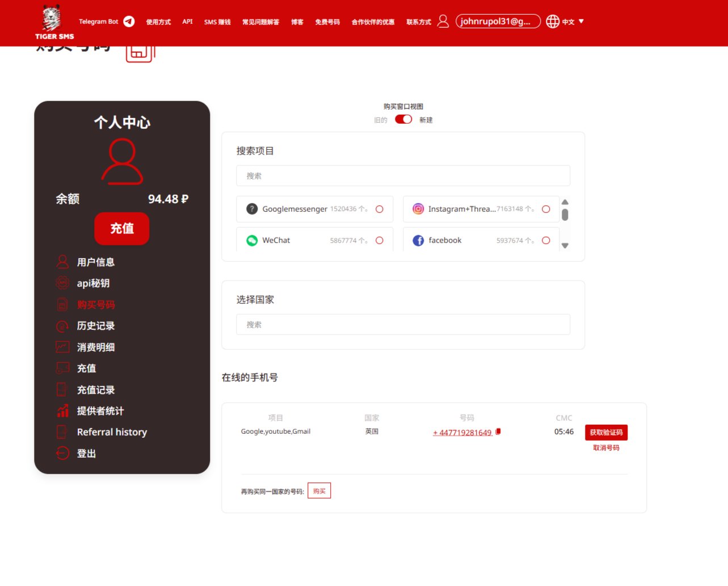Image resolution: width=728 pixels, height=586 pixels.
Task: Open 历史记录 using its sidebar icon
Action: tap(62, 326)
